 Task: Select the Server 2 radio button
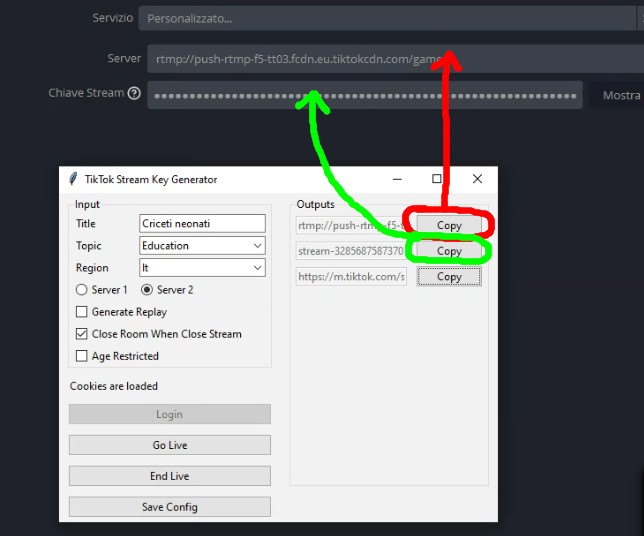(x=147, y=290)
